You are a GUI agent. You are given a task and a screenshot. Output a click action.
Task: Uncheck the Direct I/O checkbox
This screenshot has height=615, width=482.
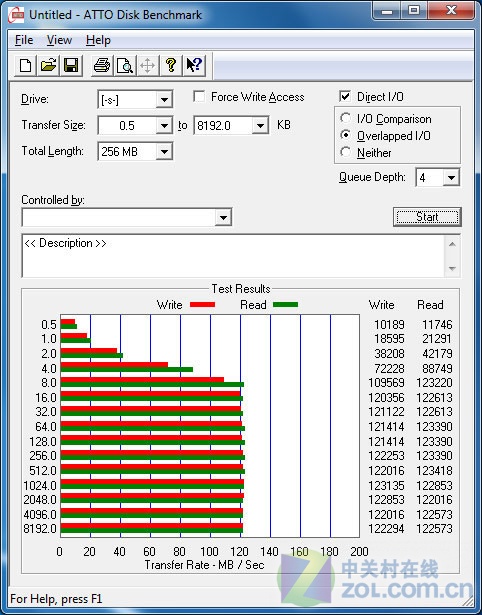(345, 96)
